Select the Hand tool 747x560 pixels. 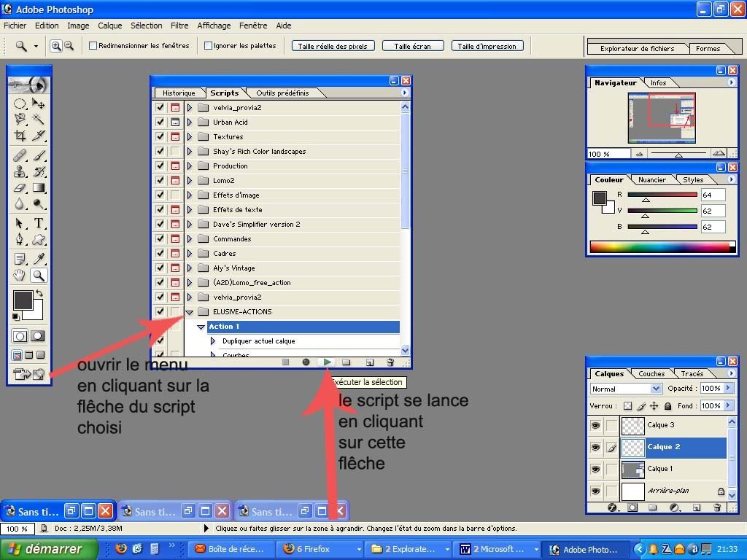(x=20, y=275)
